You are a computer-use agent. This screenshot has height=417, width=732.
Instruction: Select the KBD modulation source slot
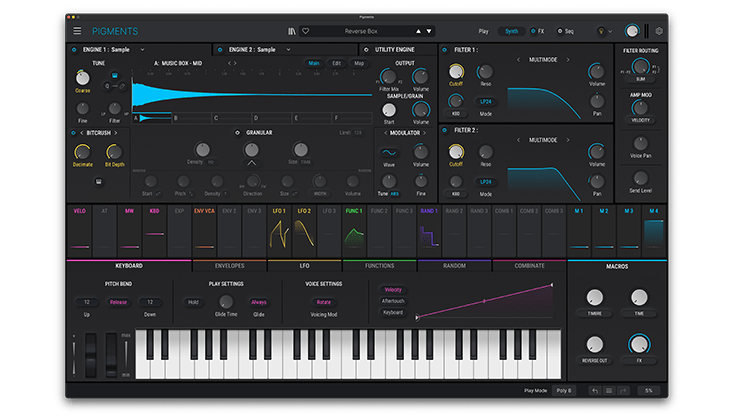coord(155,230)
